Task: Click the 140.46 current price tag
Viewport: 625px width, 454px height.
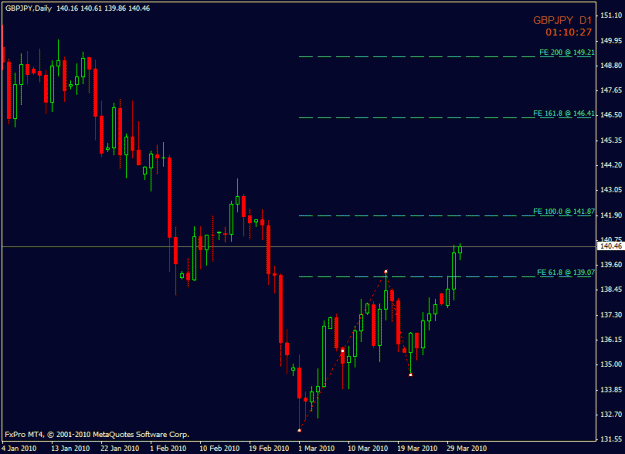Action: tap(611, 246)
